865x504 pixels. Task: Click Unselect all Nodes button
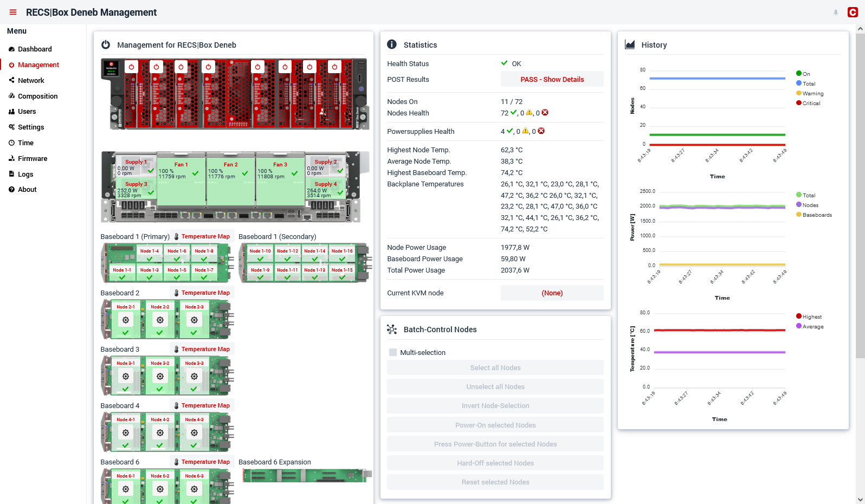point(495,386)
